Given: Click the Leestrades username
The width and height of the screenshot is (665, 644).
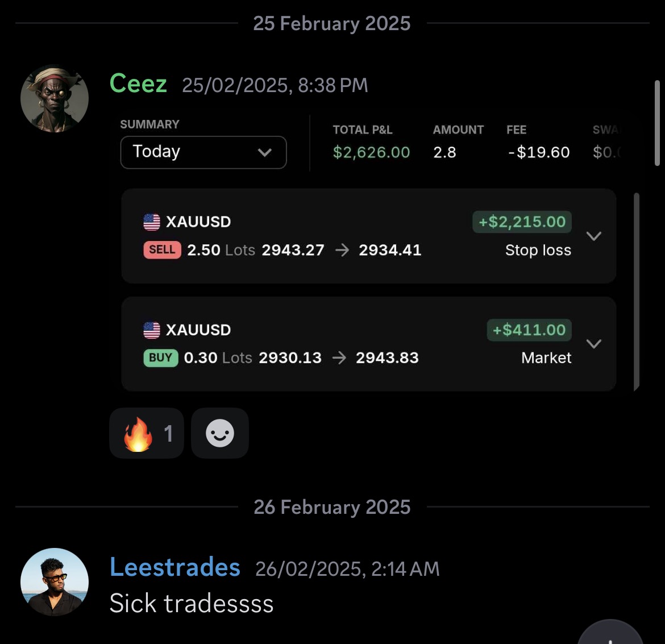Looking at the screenshot, I should (174, 567).
